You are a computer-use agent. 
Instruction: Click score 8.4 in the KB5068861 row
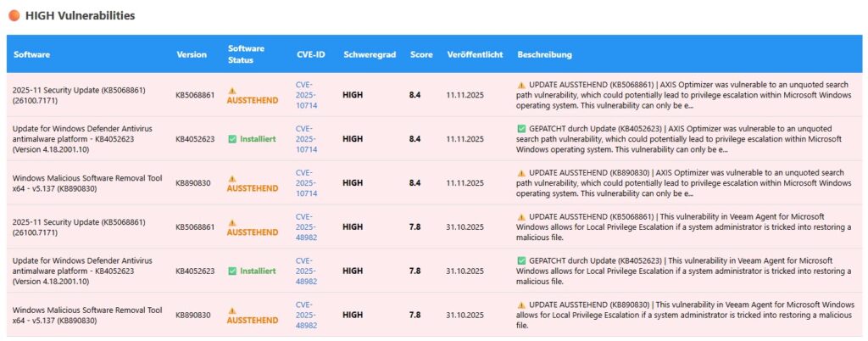pos(415,95)
